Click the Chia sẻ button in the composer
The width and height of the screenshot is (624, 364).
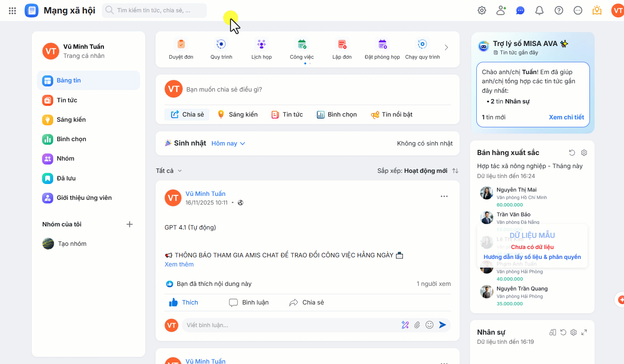187,115
